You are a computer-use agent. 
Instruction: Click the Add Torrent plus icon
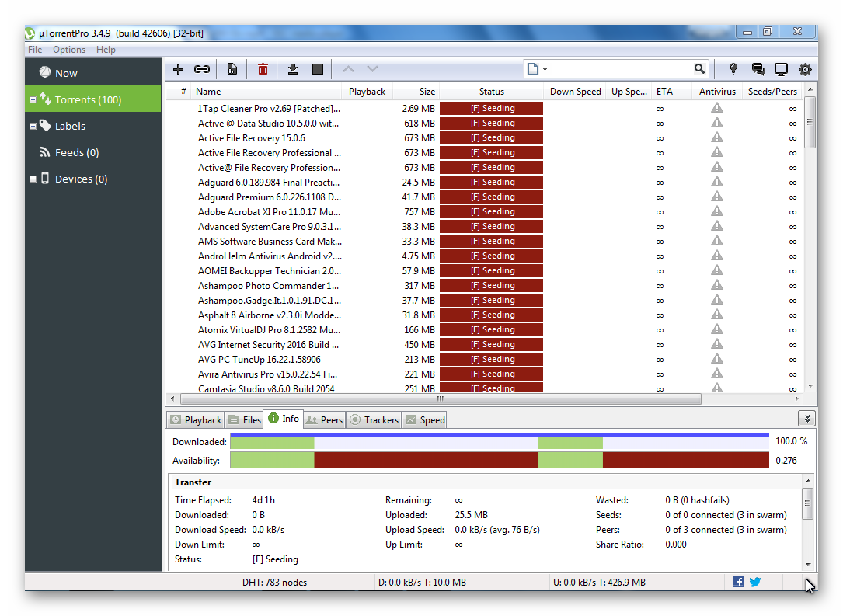click(x=178, y=69)
